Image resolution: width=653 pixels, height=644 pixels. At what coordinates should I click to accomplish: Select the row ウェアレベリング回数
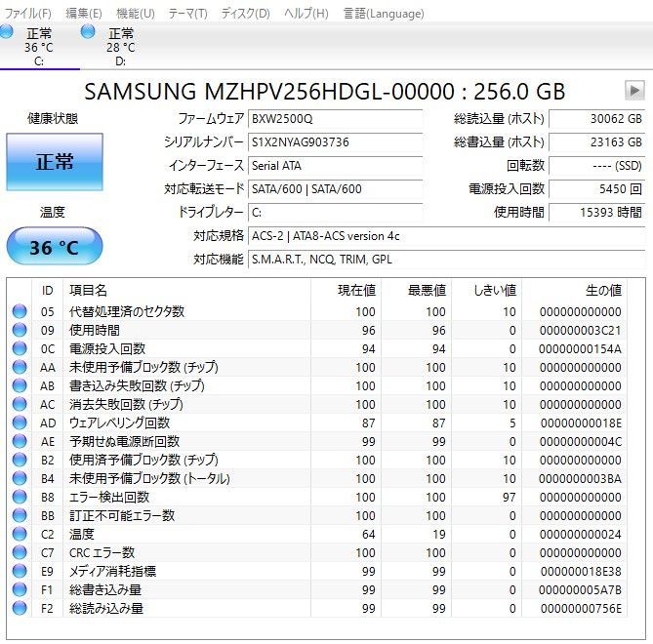click(x=317, y=423)
